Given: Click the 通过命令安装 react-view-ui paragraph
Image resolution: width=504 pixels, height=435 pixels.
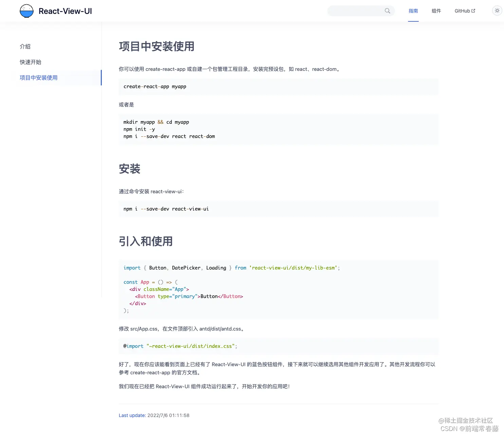Looking at the screenshot, I should coord(151,192).
